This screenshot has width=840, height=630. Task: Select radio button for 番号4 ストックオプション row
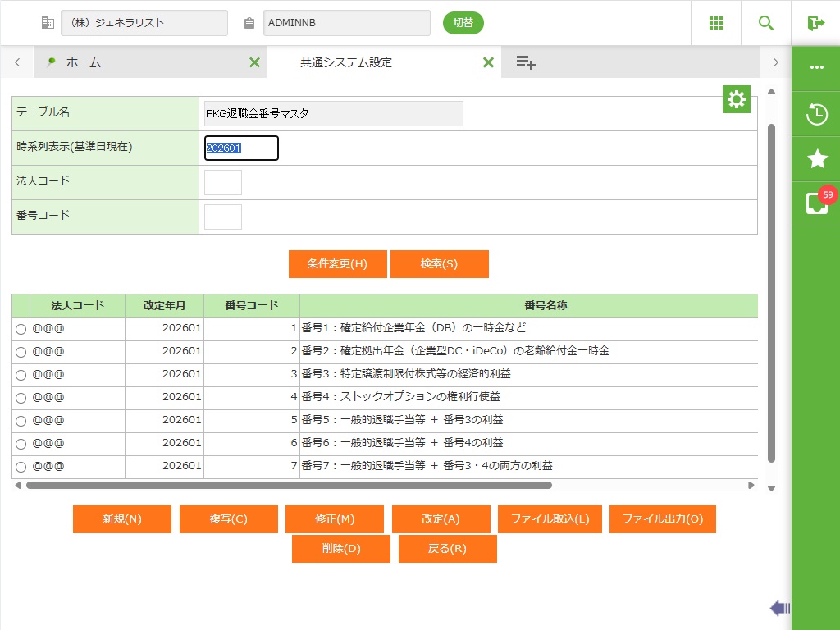(21, 398)
